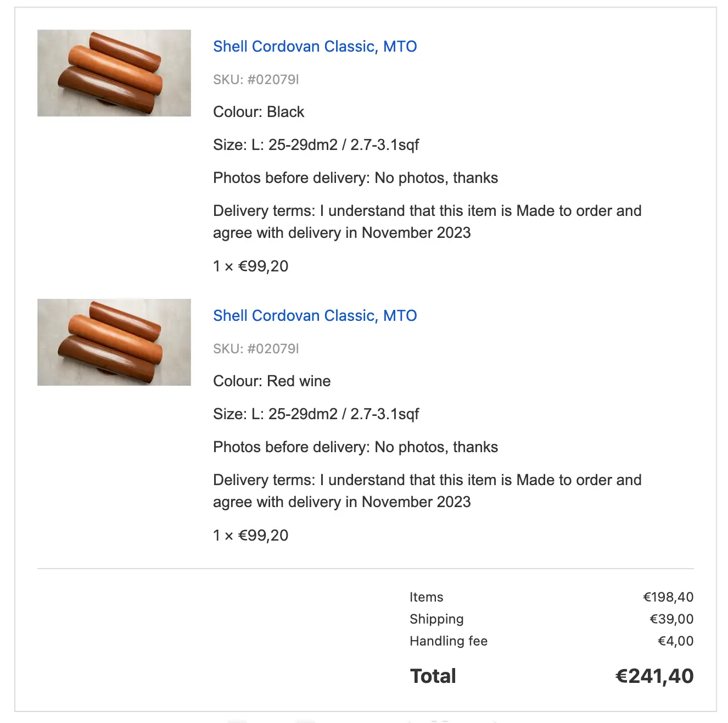728x723 pixels.
Task: Click the Shipping cost €39,00
Action: (x=671, y=619)
